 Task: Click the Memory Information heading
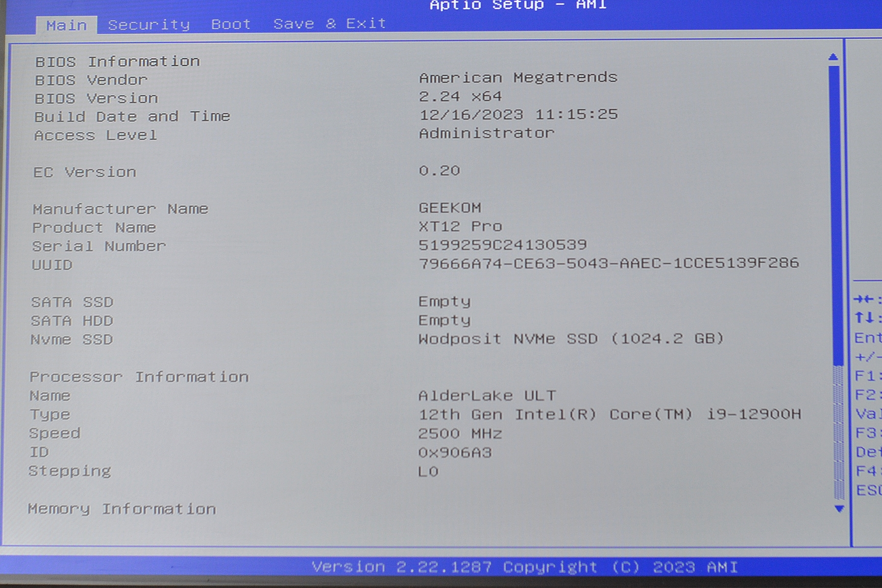pos(122,509)
